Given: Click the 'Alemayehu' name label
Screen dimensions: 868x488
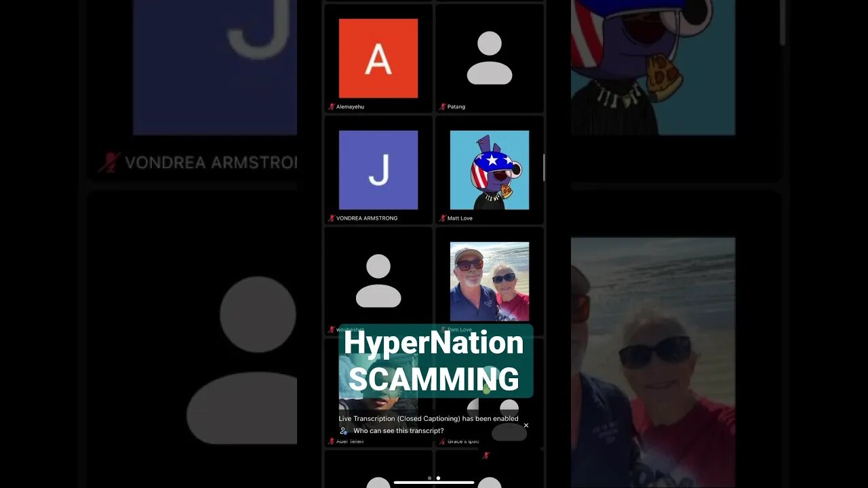Looking at the screenshot, I should [x=350, y=106].
